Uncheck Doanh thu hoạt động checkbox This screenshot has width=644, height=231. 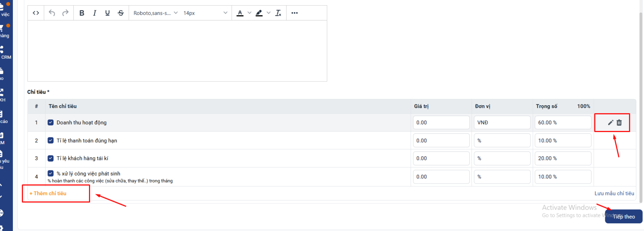(51, 123)
